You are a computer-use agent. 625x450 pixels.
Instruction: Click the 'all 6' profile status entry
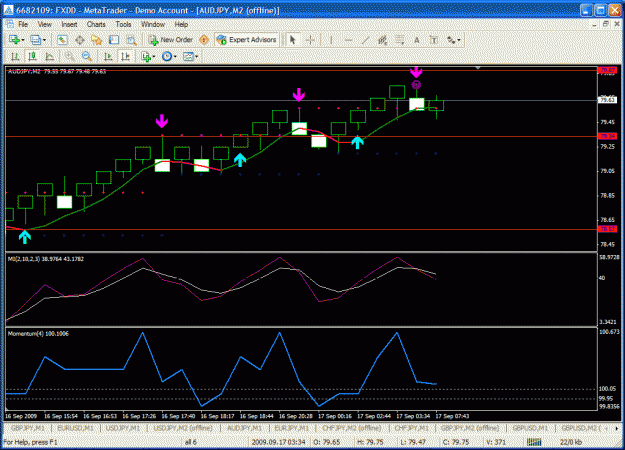click(x=191, y=442)
